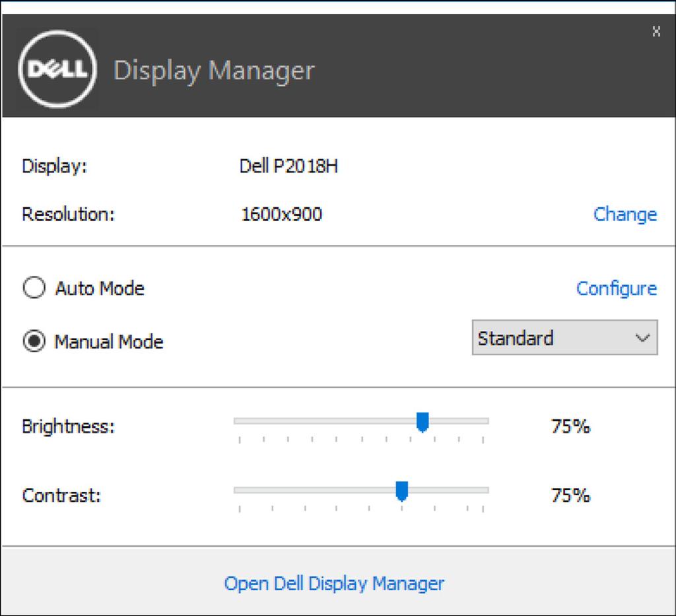Click the Contrast slider handle

402,491
